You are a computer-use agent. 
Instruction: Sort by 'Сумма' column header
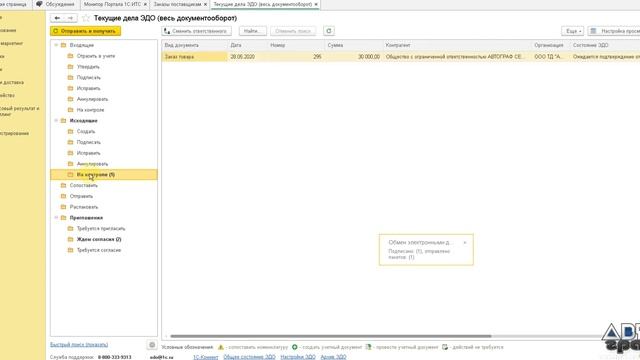click(x=353, y=45)
